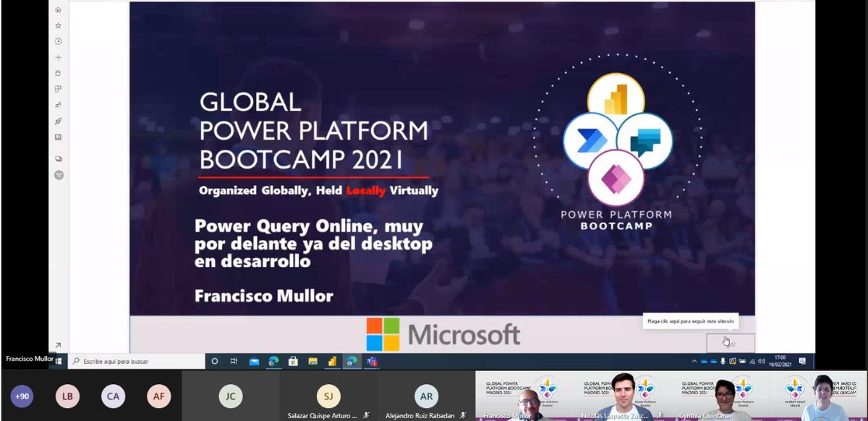The image size is (868, 421).
Task: Click the Power Virtual Agents logo circle
Action: point(645,140)
